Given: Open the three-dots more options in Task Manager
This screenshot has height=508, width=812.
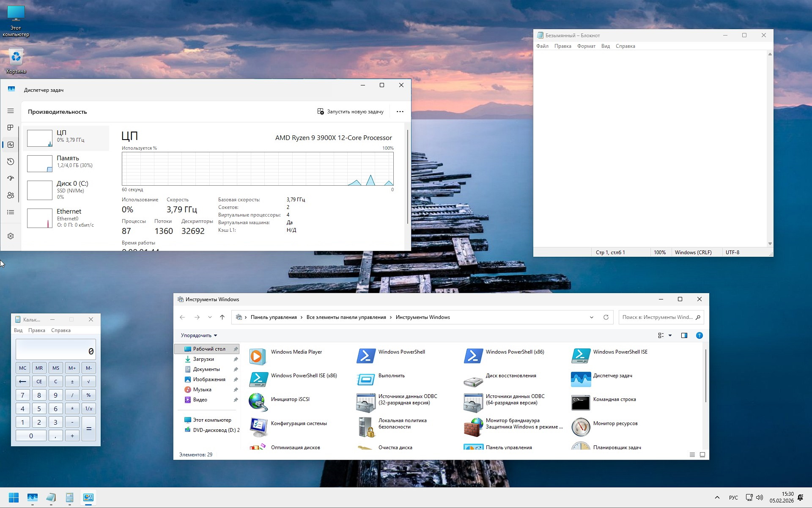Looking at the screenshot, I should click(400, 112).
